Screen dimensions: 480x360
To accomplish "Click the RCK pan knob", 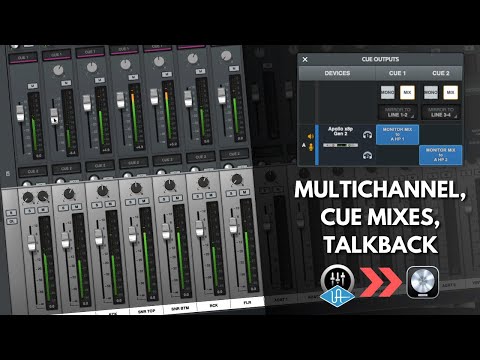I will [x=203, y=182].
